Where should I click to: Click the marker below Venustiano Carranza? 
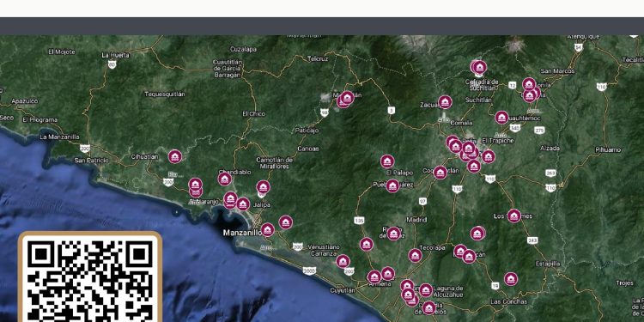(343, 261)
